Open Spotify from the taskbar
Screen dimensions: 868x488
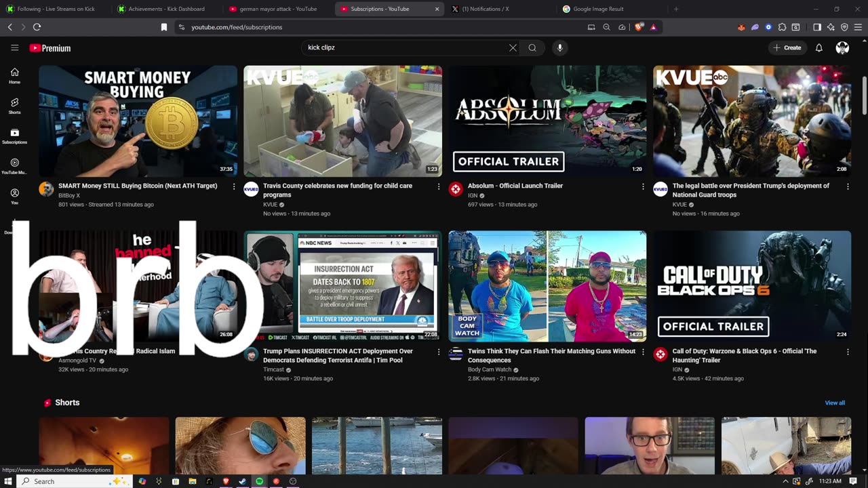(259, 481)
